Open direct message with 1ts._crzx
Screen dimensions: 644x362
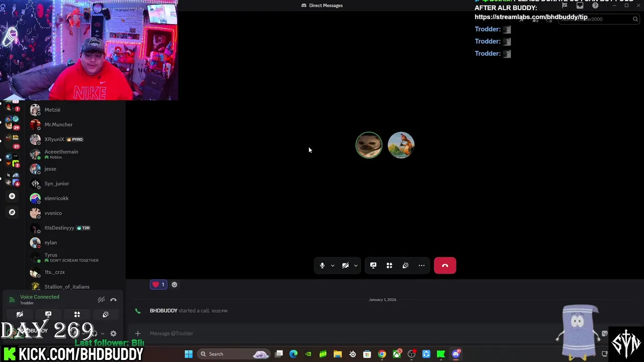click(x=75, y=272)
